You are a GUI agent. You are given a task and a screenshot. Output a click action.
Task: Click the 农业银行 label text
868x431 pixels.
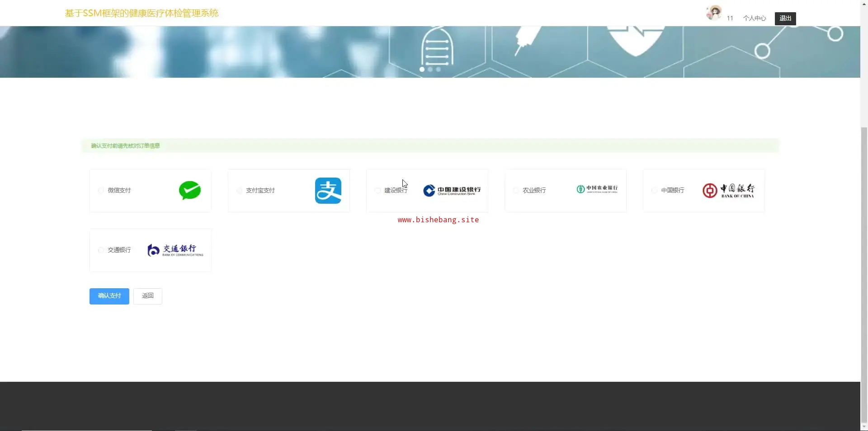point(534,190)
